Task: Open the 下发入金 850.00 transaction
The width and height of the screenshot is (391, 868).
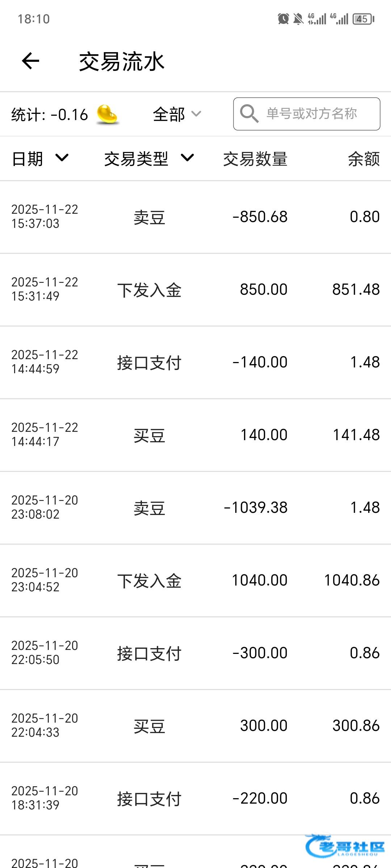Action: [x=195, y=290]
